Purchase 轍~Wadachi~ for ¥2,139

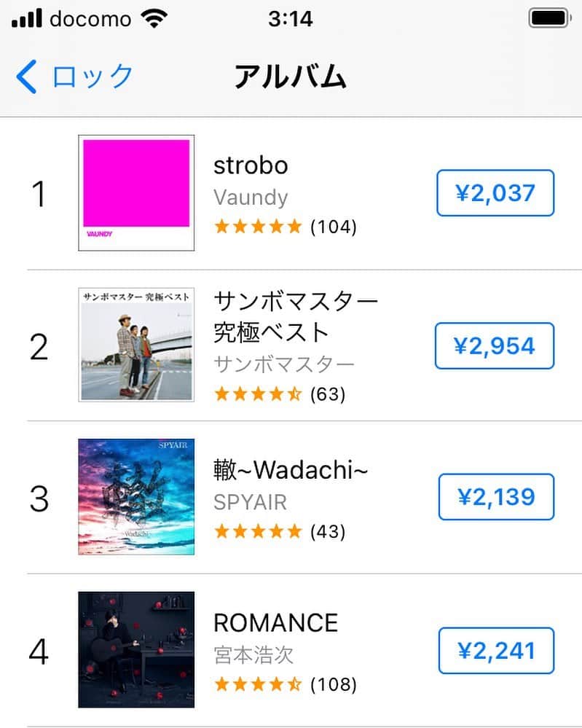coord(496,497)
